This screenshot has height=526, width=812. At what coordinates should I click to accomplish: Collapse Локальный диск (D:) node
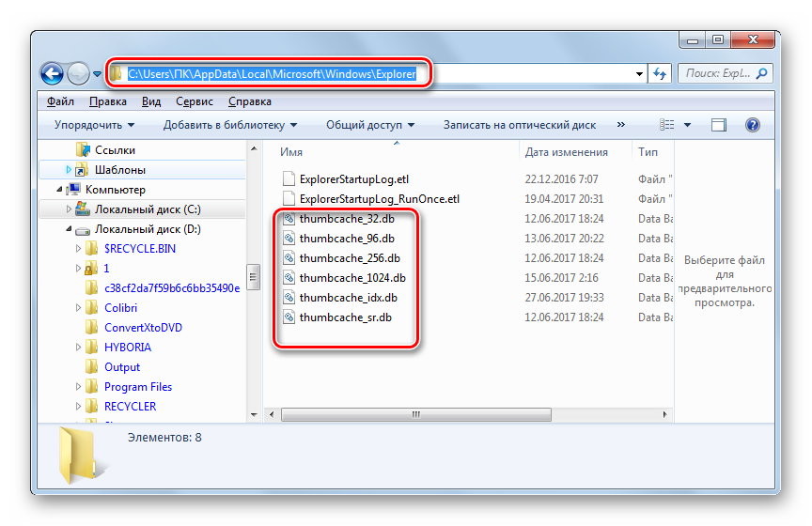click(x=69, y=229)
